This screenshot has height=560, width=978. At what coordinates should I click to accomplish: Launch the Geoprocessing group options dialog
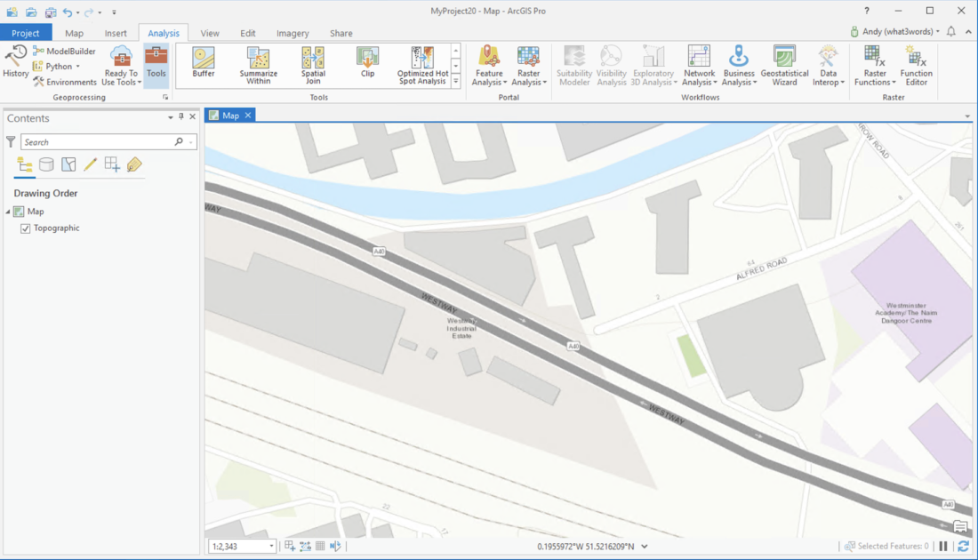pos(165,97)
